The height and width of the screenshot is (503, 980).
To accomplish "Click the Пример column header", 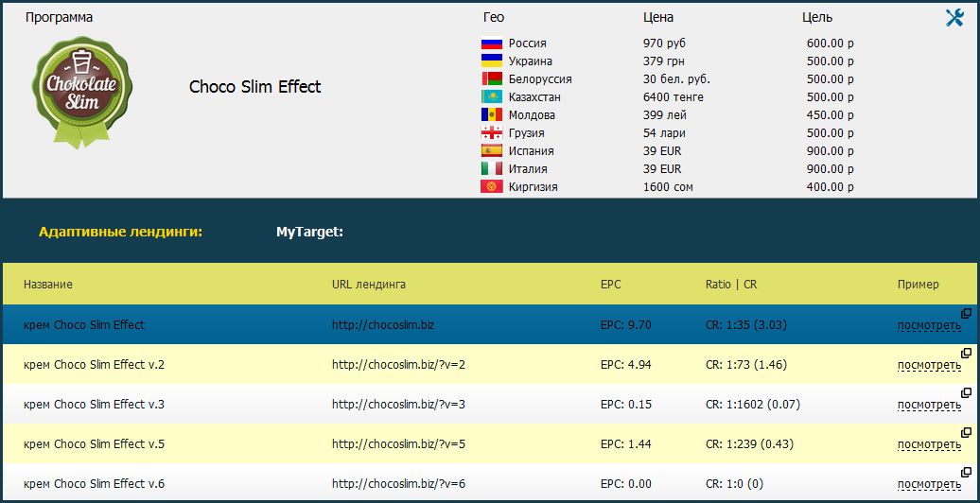I will pyautogui.click(x=919, y=285).
